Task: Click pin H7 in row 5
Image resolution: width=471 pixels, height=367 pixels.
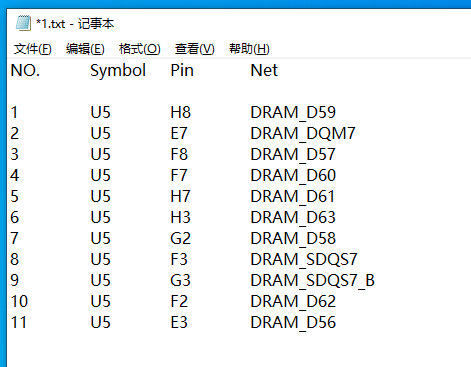Action: click(180, 196)
